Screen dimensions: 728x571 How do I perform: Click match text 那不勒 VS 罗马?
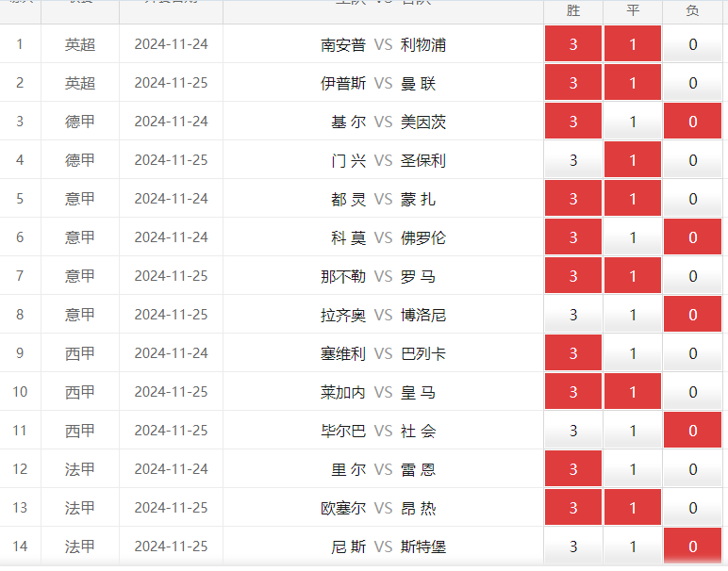378,276
